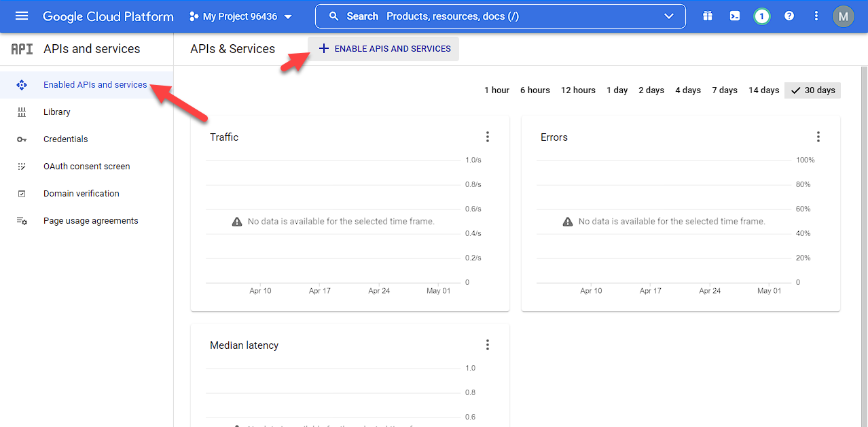The height and width of the screenshot is (427, 868).
Task: Open the Traffic chart options menu
Action: point(488,137)
